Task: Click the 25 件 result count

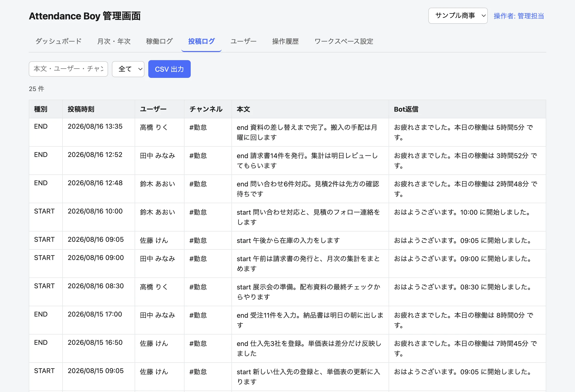Action: point(37,89)
